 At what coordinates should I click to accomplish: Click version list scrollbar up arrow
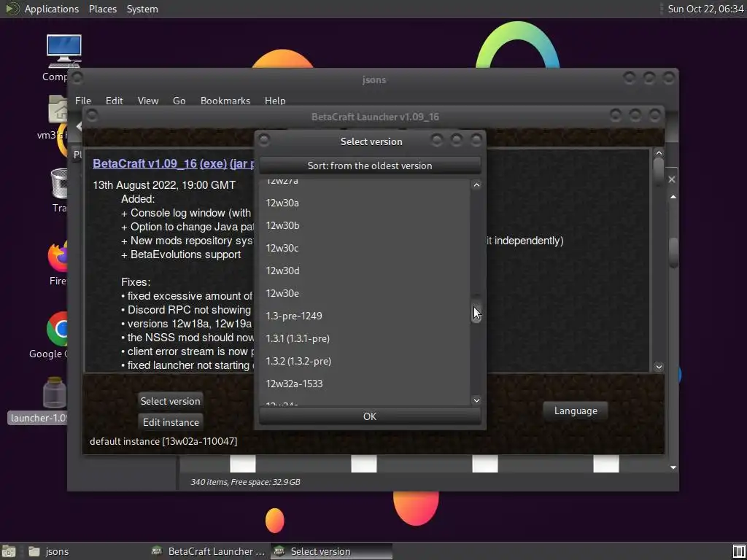476,184
